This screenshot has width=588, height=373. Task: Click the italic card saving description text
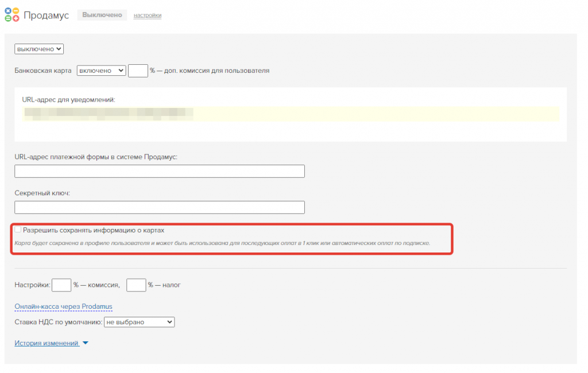pyautogui.click(x=222, y=243)
